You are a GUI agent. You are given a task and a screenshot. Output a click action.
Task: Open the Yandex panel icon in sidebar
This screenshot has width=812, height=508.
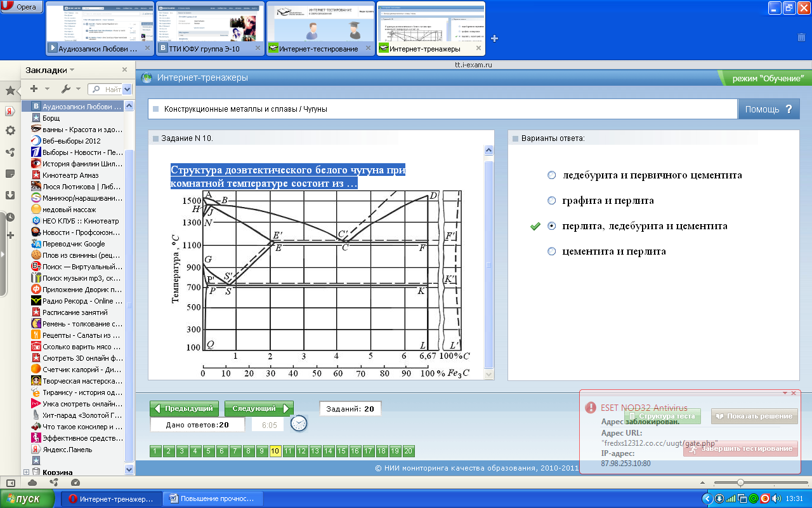click(x=10, y=111)
